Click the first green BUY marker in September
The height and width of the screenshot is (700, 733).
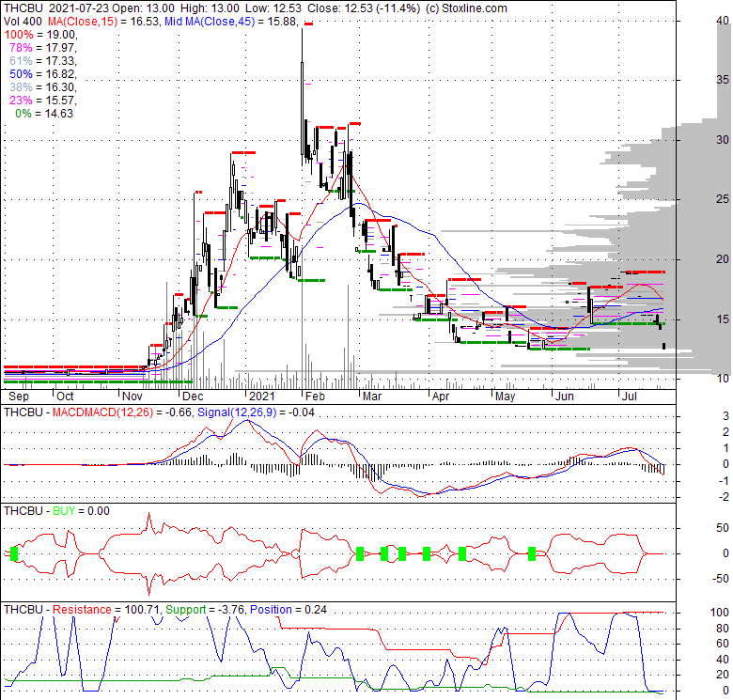(x=14, y=553)
